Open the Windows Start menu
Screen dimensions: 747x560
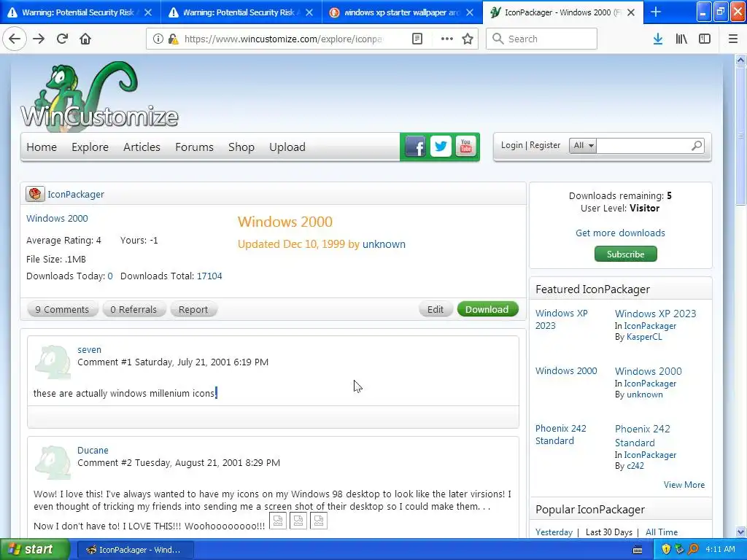[x=35, y=550]
